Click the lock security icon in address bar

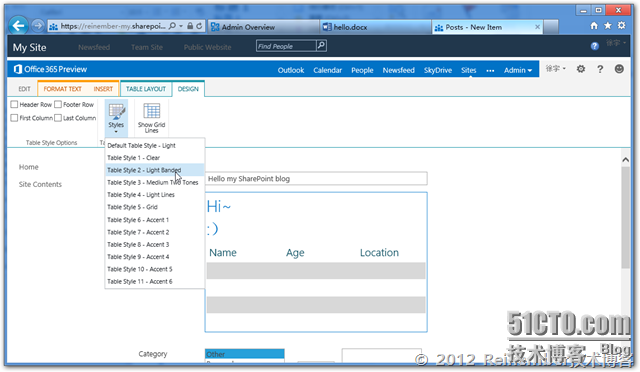pos(190,26)
